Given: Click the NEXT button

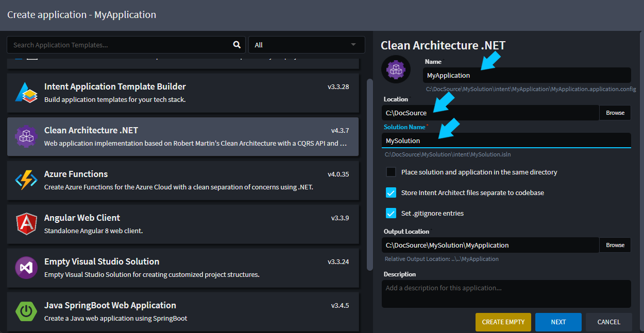Looking at the screenshot, I should 558,322.
